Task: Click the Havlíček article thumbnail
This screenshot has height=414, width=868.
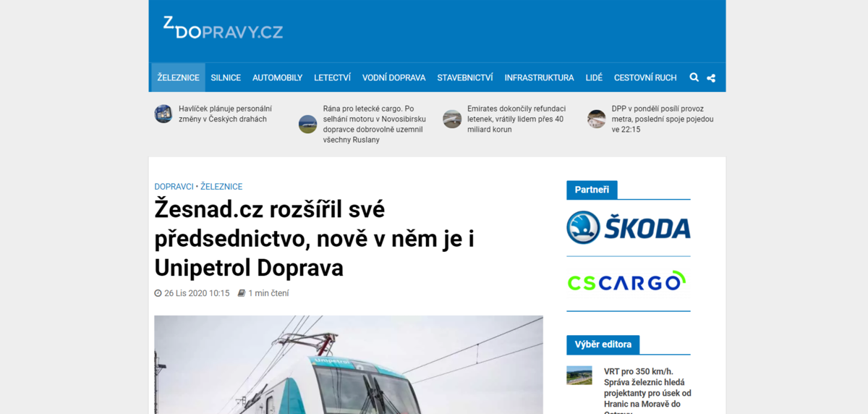Action: pos(163,114)
